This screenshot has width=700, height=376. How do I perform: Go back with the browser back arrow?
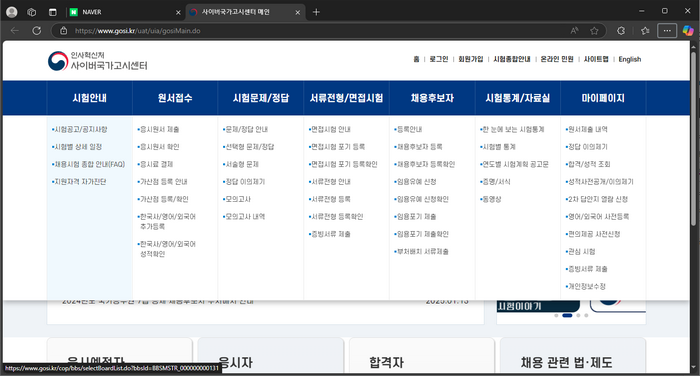(15, 31)
